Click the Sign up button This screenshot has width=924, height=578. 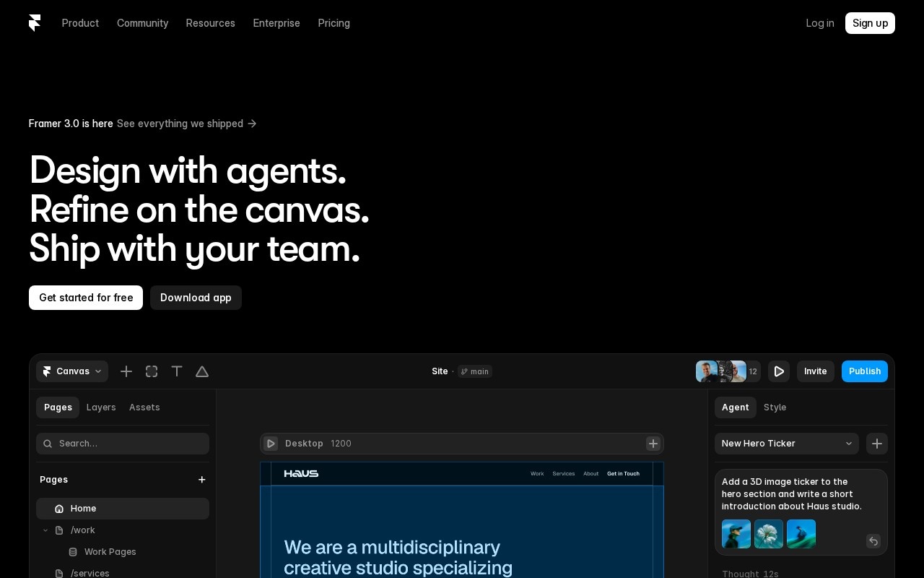pos(870,23)
